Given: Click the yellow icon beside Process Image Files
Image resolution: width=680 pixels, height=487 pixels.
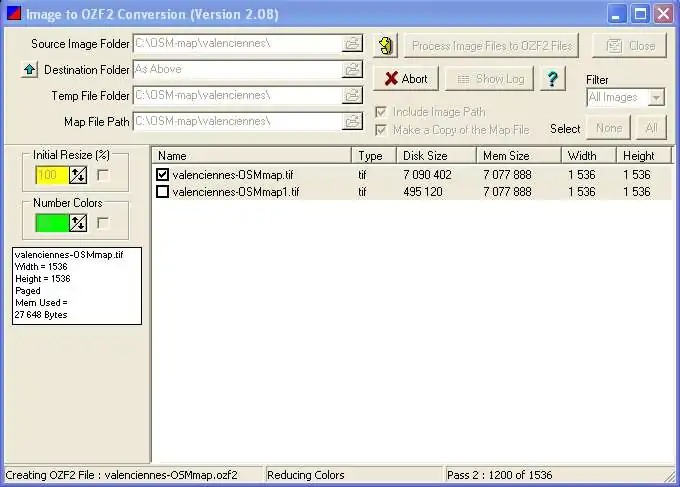Looking at the screenshot, I should click(386, 46).
